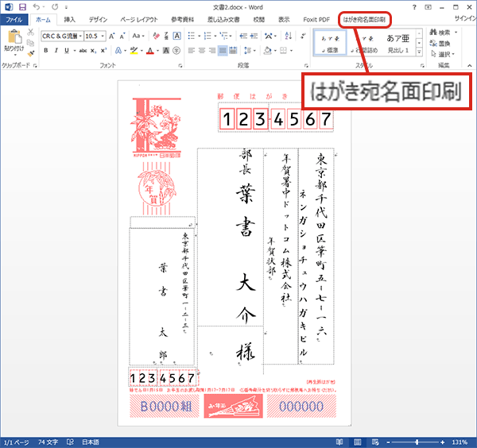
Task: Click the Decrease Indent icon
Action: [x=243, y=37]
